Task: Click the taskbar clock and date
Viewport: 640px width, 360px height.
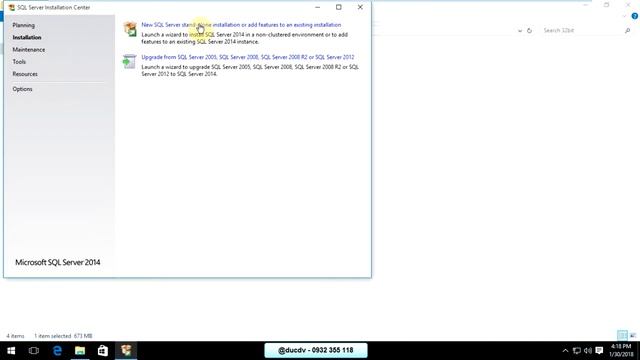Action: pos(621,351)
